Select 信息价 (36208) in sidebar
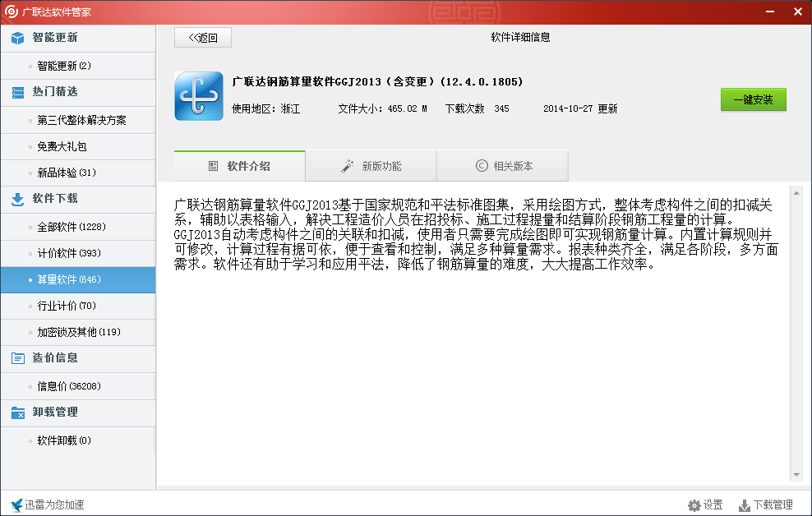 (78, 386)
